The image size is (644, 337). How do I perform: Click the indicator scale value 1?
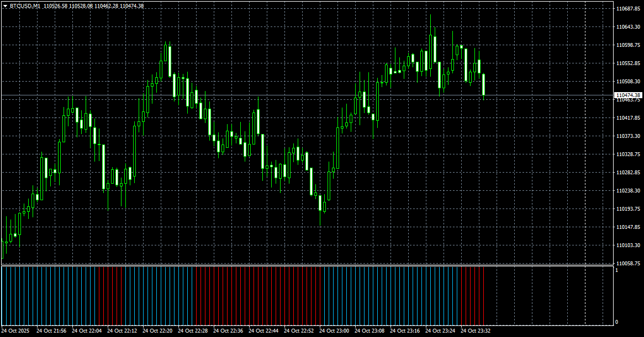pyautogui.click(x=616, y=270)
